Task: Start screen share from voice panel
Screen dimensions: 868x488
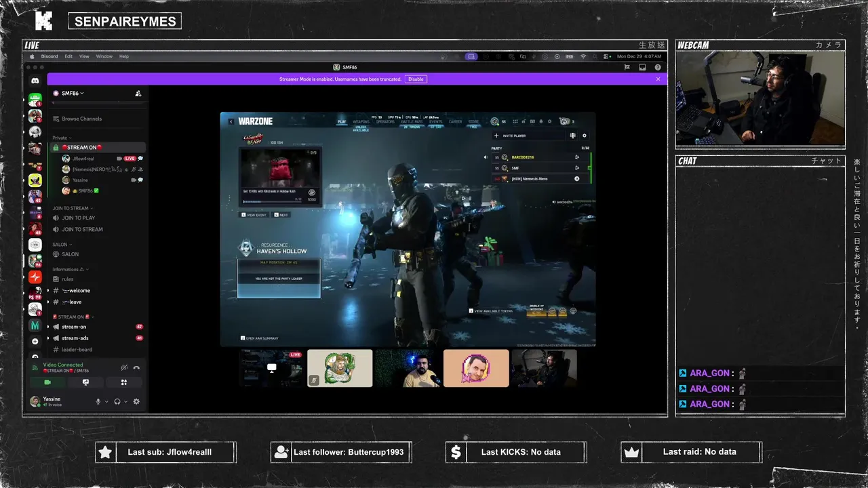Action: 85,382
